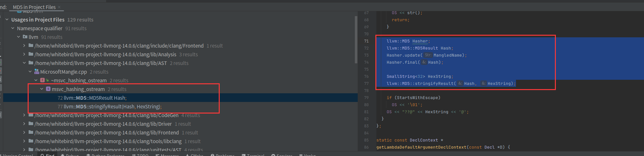Screen dimensions: 644x156
Task: Click line number 79 in editor gutter
Action: click(x=366, y=97)
